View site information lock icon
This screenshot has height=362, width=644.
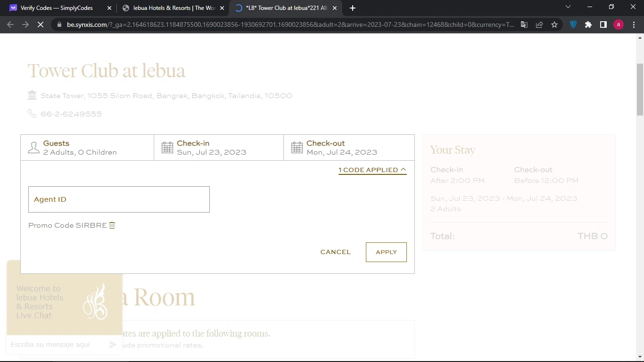point(59,25)
